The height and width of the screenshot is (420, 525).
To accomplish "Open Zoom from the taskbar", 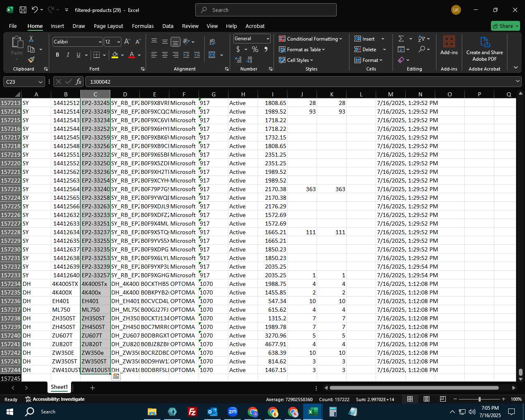I will [x=233, y=411].
